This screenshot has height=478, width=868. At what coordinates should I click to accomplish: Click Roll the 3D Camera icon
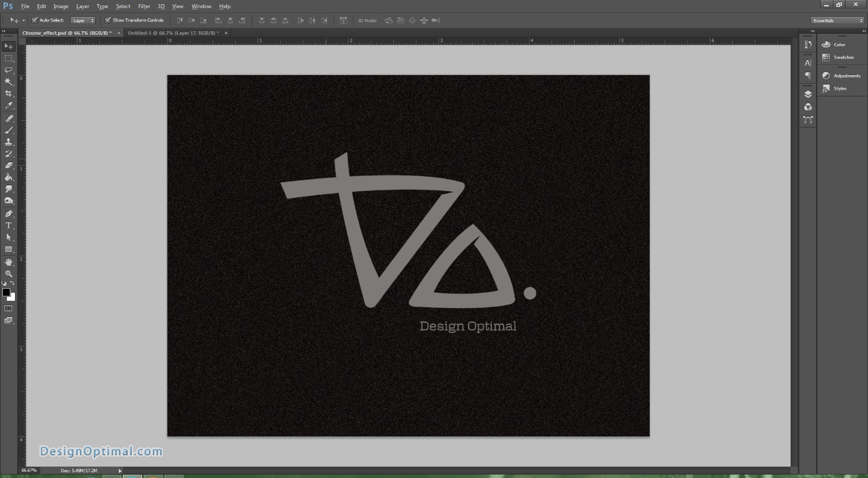pos(400,20)
